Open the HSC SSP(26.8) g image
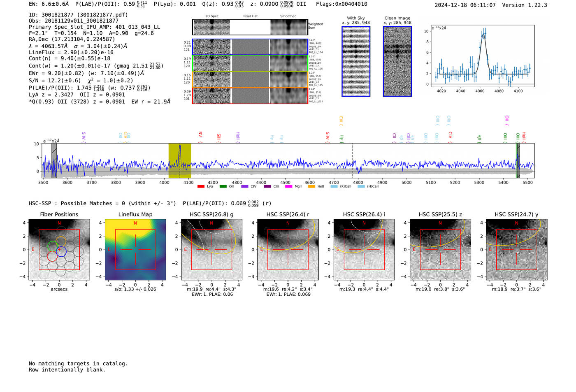This screenshot has width=576, height=392. click(x=211, y=250)
